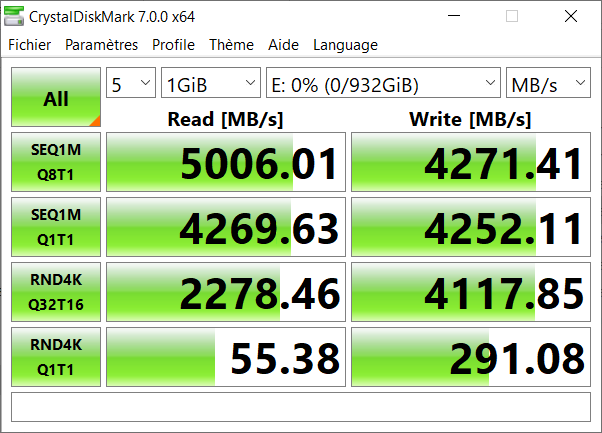Image resolution: width=602 pixels, height=433 pixels.
Task: Select the 55.38 read result
Action: (x=226, y=357)
